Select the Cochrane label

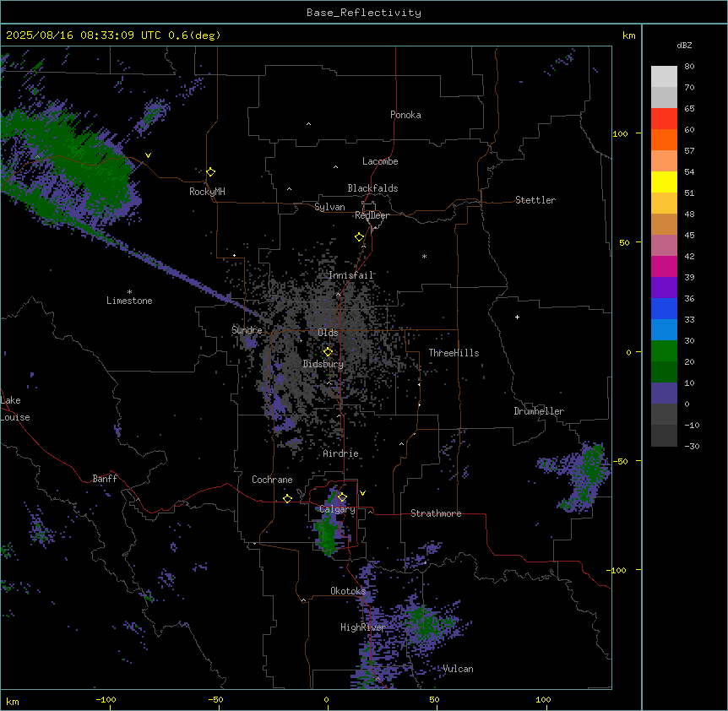coord(272,480)
